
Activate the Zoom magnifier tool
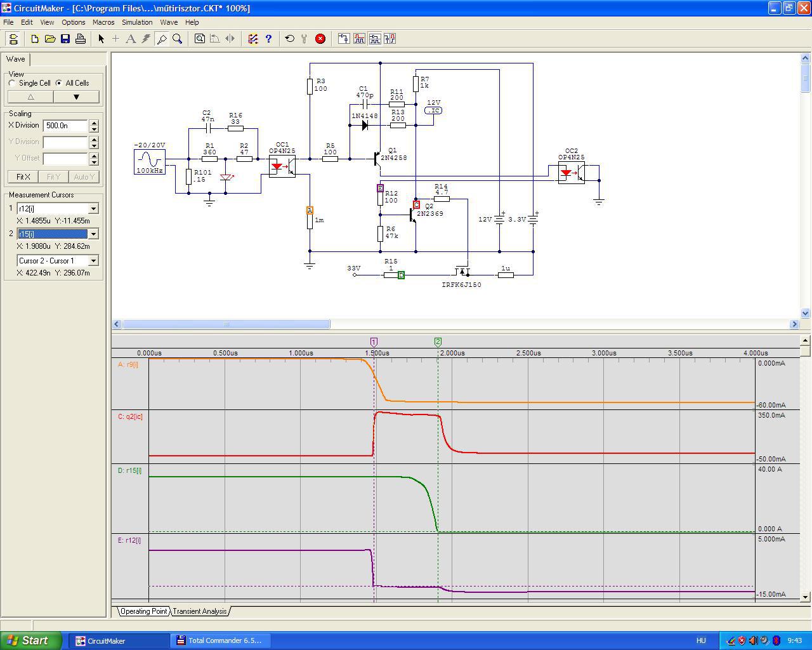[178, 39]
